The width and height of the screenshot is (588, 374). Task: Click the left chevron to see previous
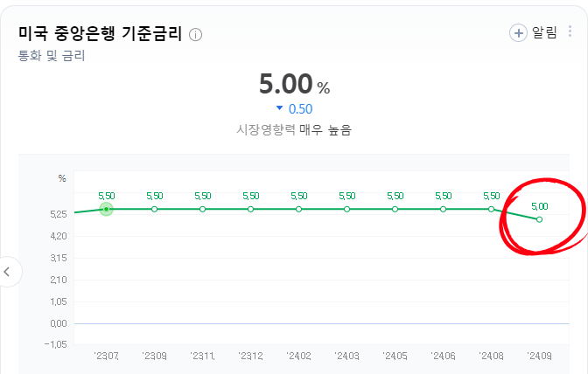8,272
